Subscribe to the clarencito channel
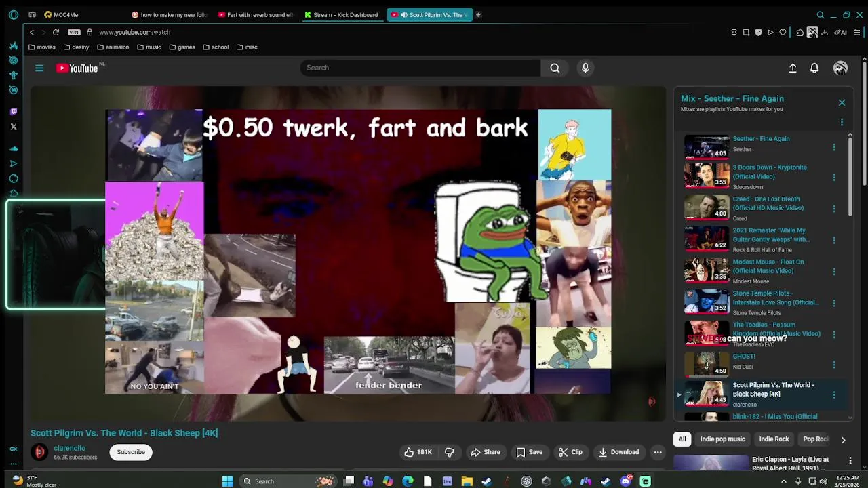 131,452
